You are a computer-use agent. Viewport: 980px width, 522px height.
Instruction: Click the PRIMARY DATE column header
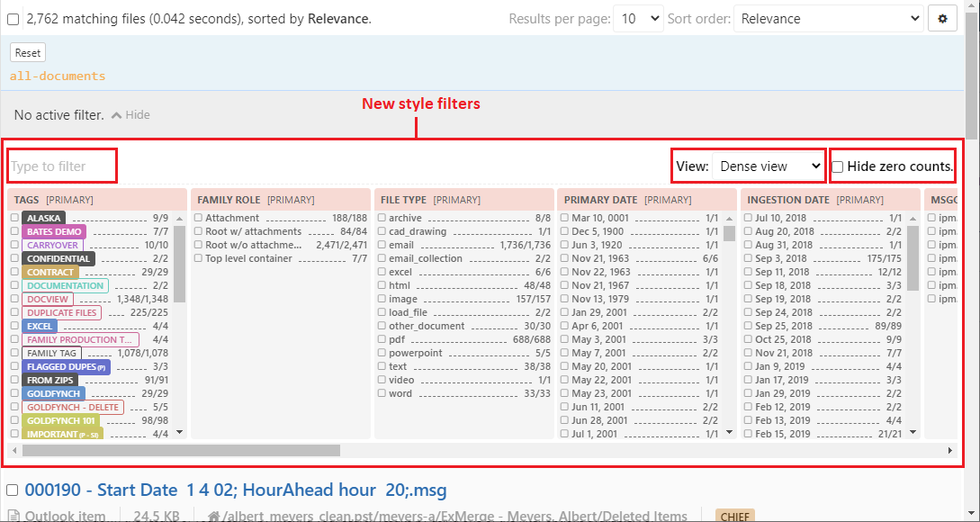pos(600,200)
